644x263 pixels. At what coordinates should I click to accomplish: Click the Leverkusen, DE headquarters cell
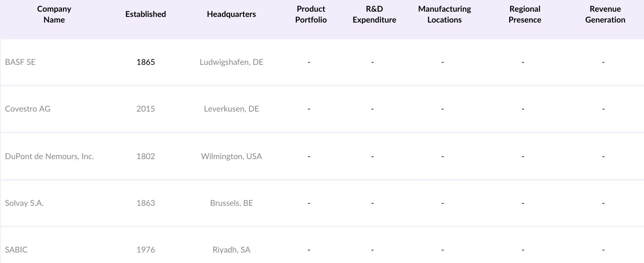pyautogui.click(x=231, y=109)
